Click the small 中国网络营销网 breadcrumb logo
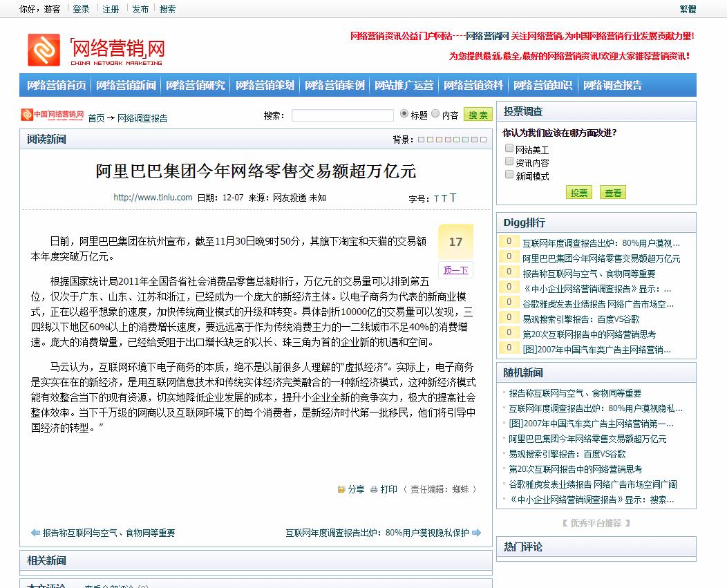This screenshot has width=727, height=588. click(53, 115)
